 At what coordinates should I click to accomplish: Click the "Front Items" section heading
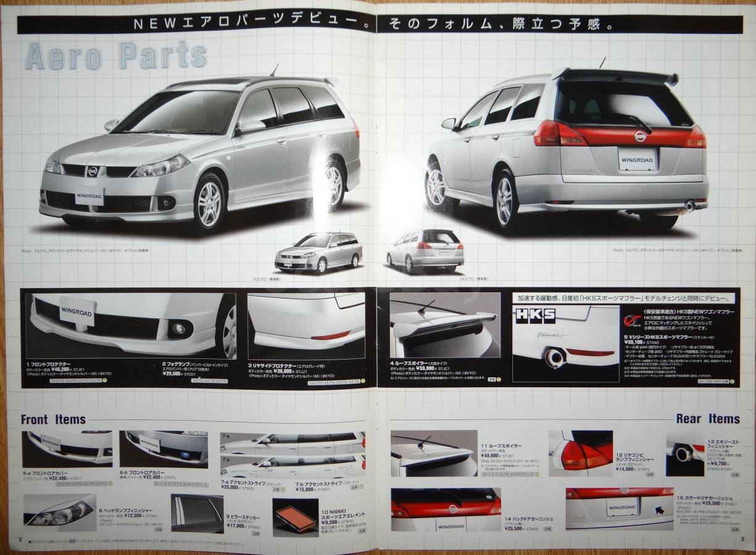[53, 419]
